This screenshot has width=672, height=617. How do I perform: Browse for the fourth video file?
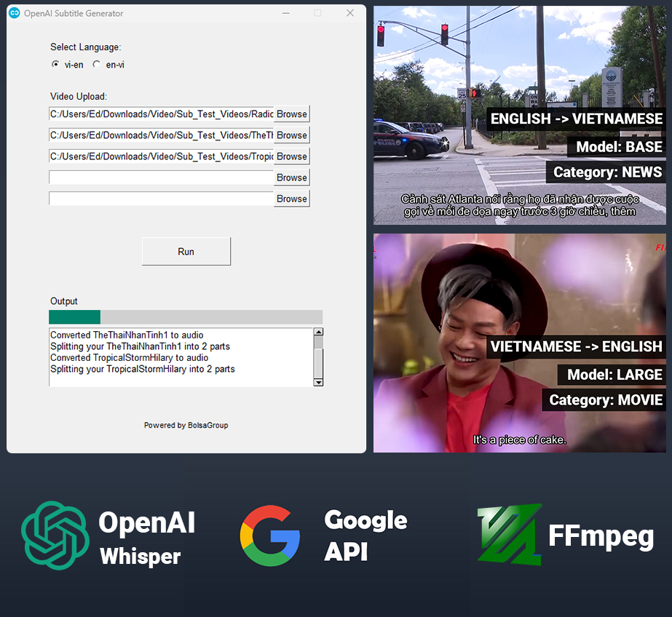[x=291, y=178]
